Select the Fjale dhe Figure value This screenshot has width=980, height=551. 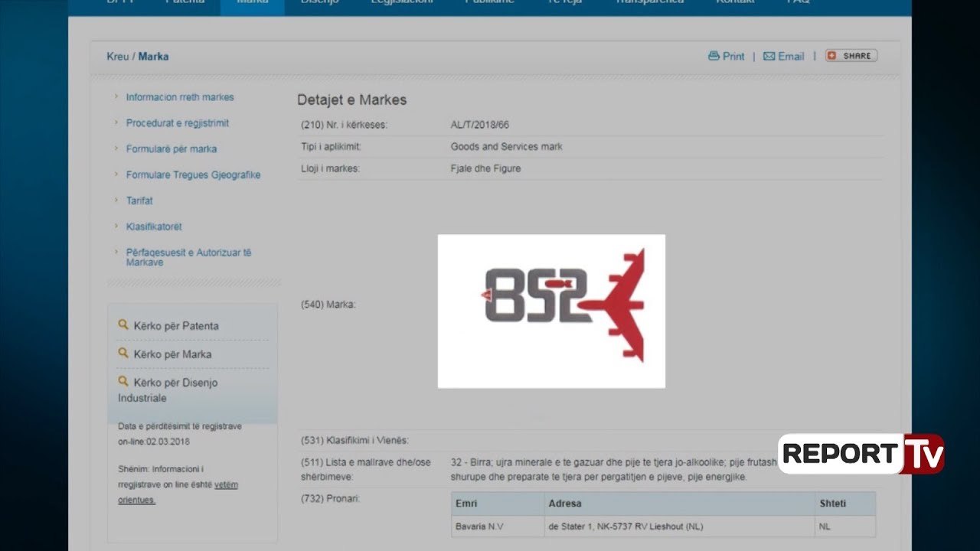[x=485, y=168]
